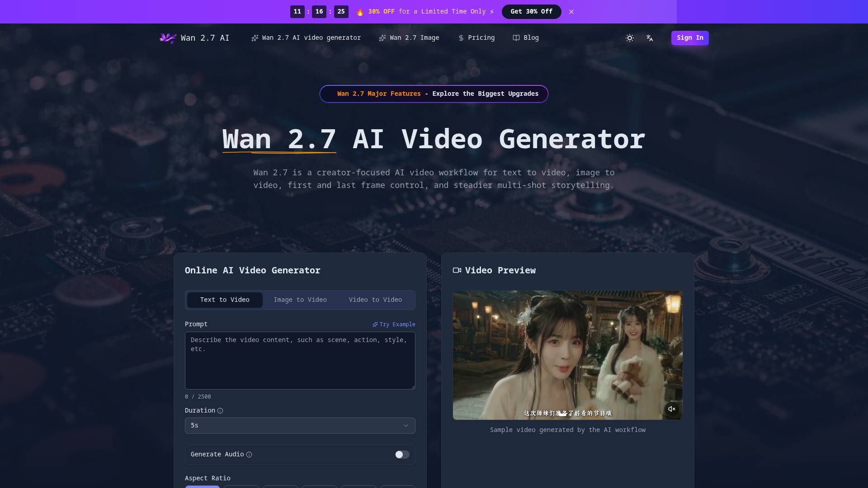
Task: Select the Text to Video tab
Action: pos(225,300)
